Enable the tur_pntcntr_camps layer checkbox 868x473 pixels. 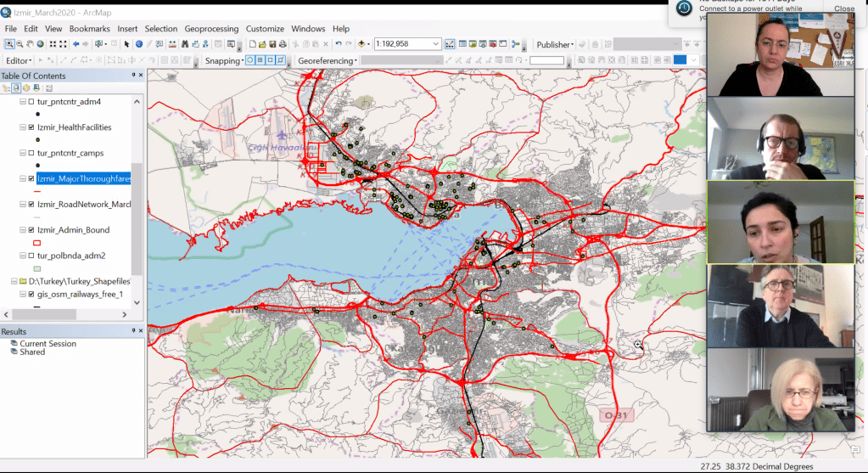coord(31,153)
